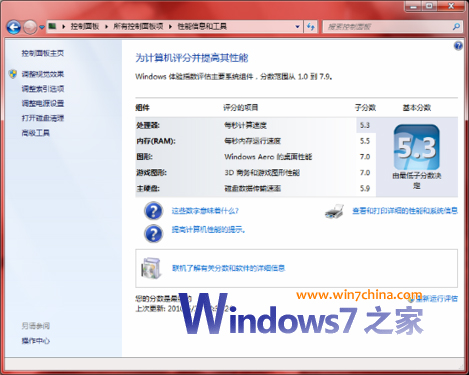
Task: Click the hard disk subscore 5.9
Action: pyautogui.click(x=365, y=188)
